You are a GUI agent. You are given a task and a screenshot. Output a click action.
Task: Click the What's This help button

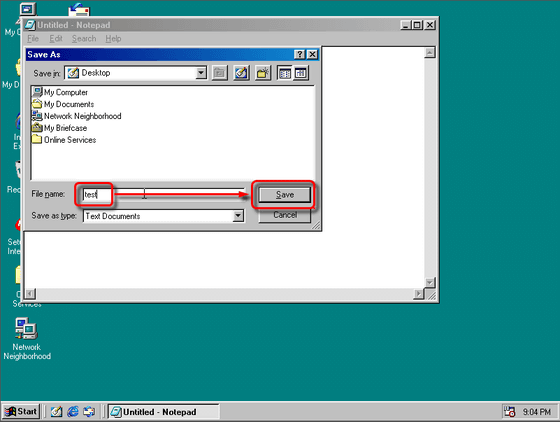[x=300, y=54]
